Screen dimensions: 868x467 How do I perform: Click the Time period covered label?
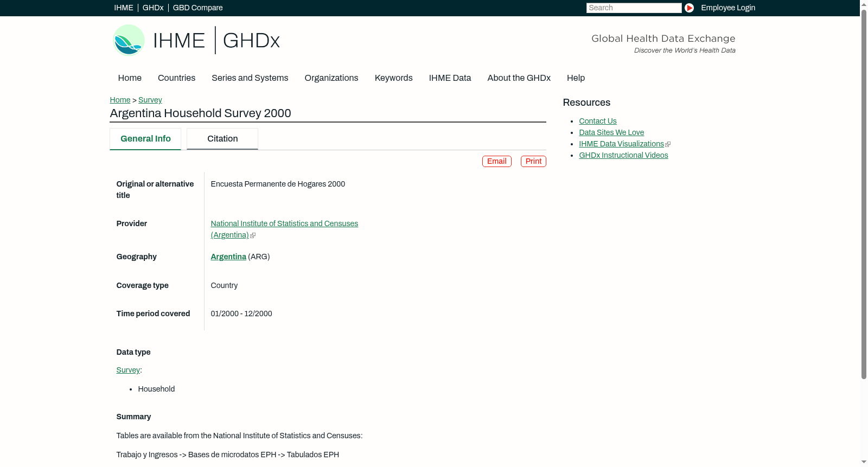pyautogui.click(x=153, y=314)
